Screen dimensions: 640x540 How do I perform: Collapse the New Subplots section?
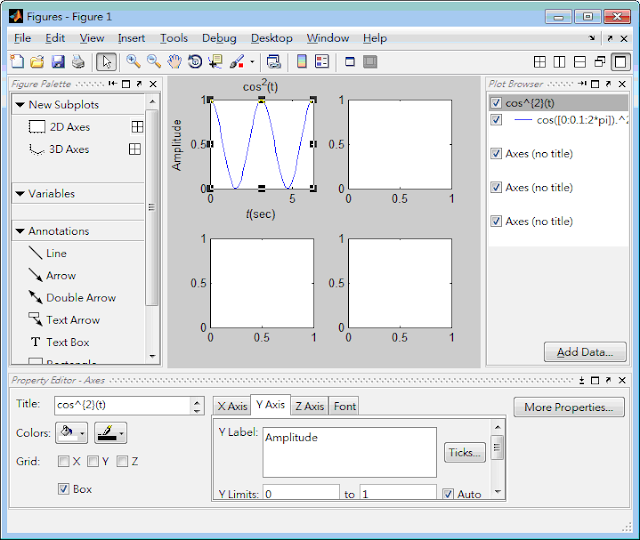tap(20, 105)
